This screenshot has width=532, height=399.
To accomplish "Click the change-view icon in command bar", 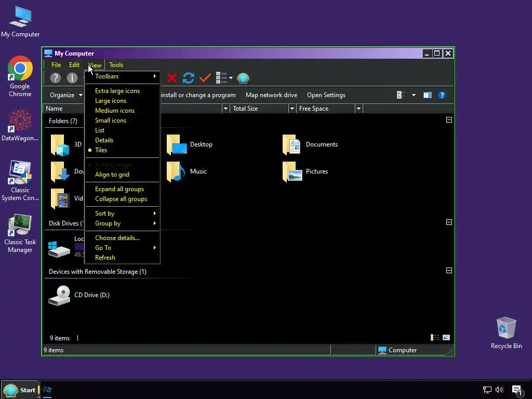I will coord(401,95).
